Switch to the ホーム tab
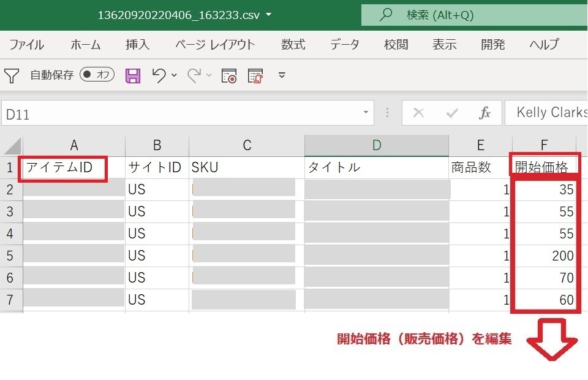 86,45
